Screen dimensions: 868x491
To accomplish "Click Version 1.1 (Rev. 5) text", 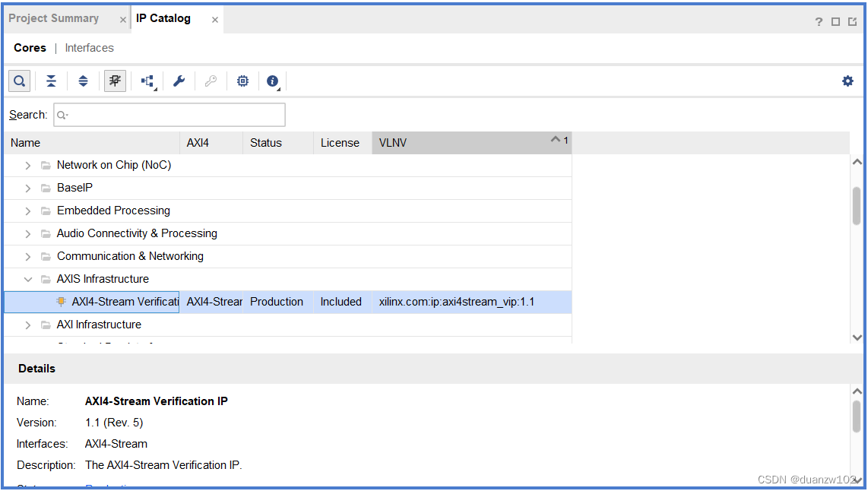I will (114, 423).
